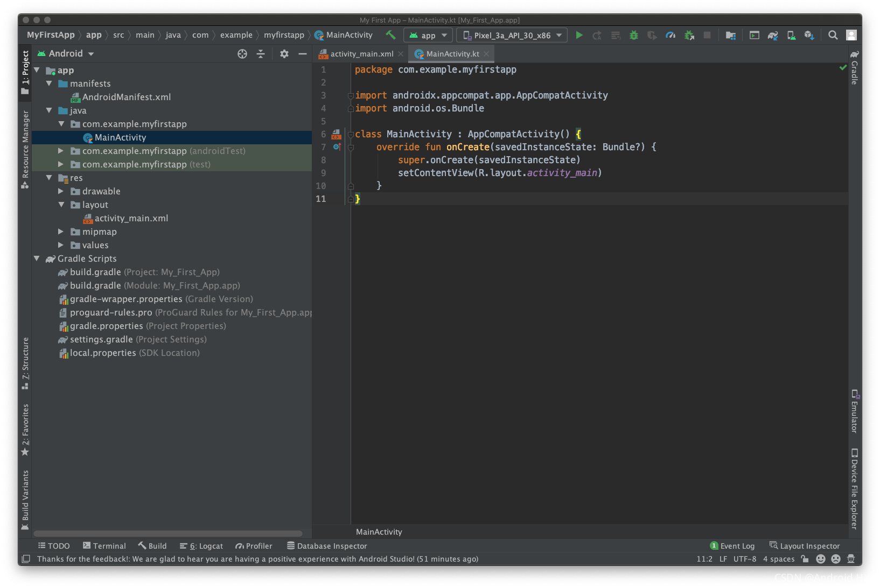
Task: Toggle the 2: Favorites tool window
Action: pyautogui.click(x=25, y=430)
